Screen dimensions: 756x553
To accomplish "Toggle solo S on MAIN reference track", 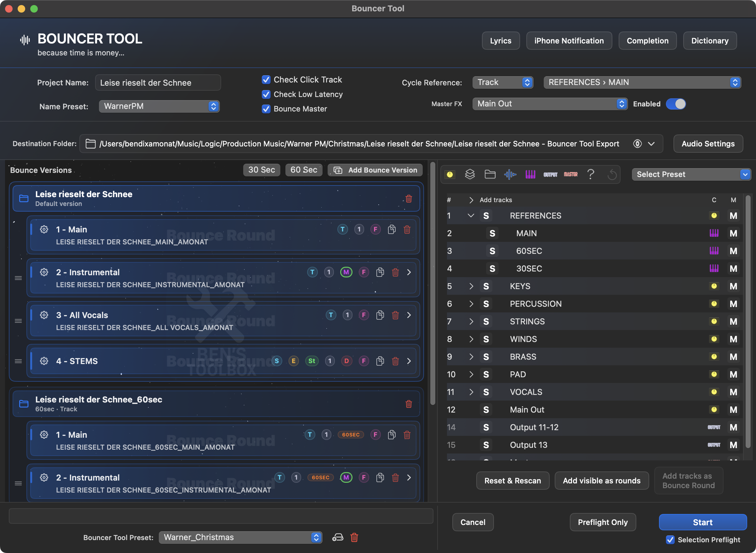I will coord(492,233).
